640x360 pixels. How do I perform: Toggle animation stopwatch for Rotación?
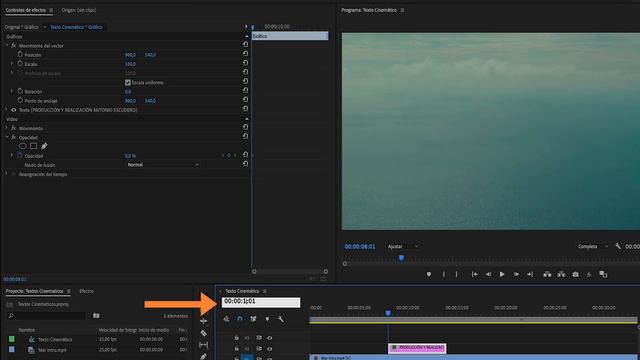pos(20,91)
